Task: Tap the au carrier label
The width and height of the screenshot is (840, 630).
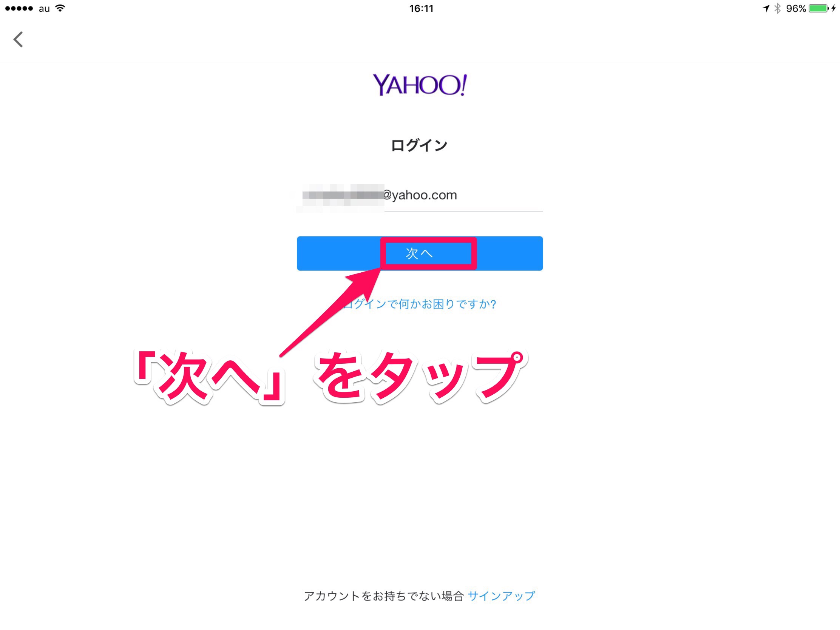Action: coord(44,9)
